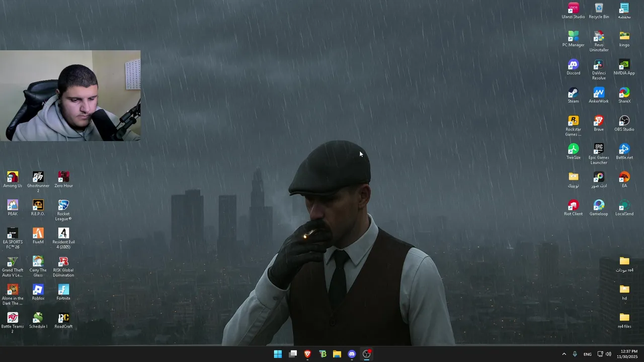
Task: Select the Carry The Glass icon
Action: tap(38, 266)
